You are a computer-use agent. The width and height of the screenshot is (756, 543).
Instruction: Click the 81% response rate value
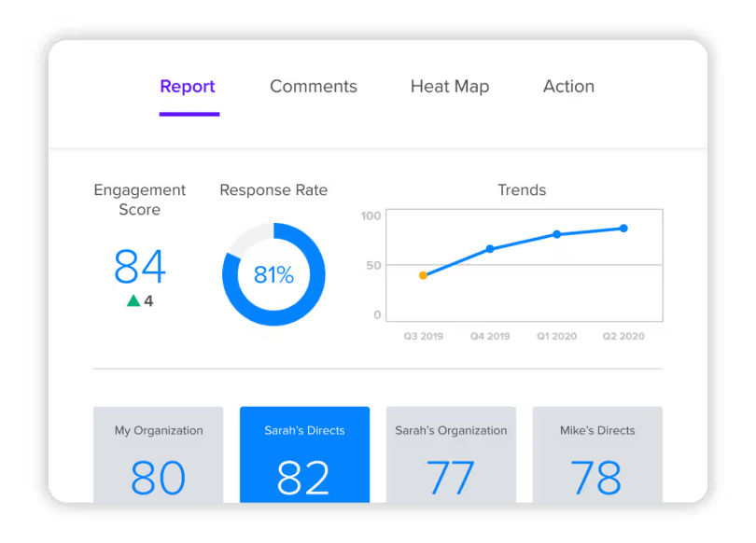pyautogui.click(x=273, y=275)
